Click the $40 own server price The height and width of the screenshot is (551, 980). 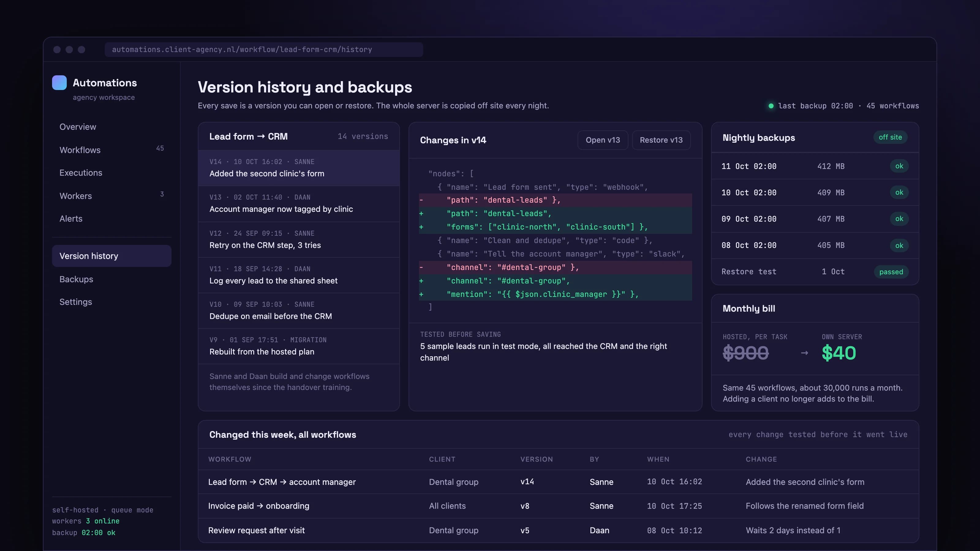[839, 353]
